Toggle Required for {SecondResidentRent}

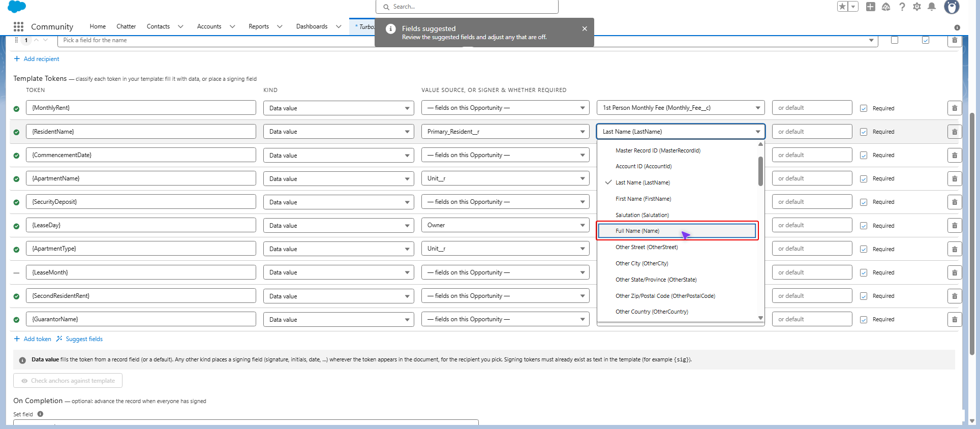[x=864, y=296]
